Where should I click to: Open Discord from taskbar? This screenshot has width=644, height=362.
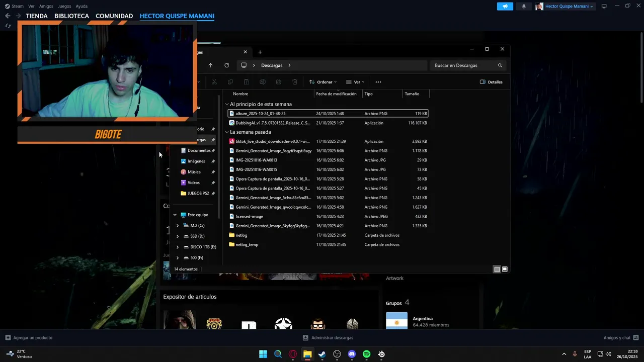(x=352, y=354)
